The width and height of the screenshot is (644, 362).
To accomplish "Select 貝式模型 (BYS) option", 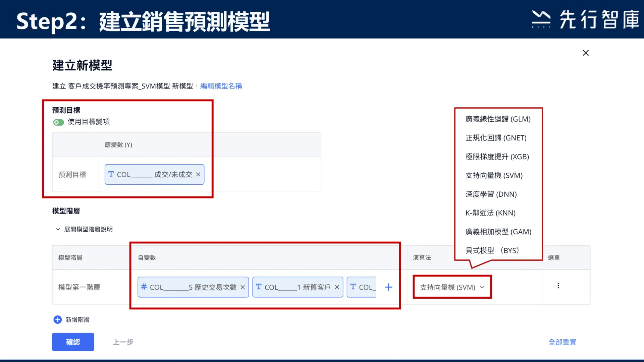I will (x=492, y=250).
